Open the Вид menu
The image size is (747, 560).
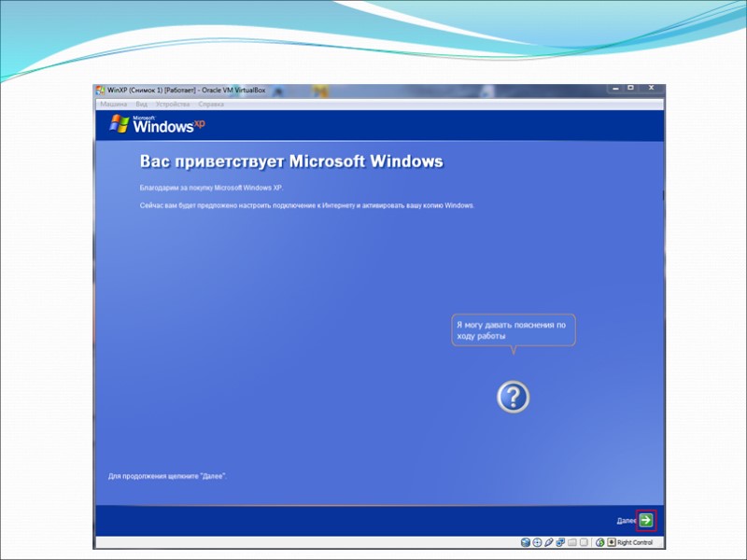point(142,105)
